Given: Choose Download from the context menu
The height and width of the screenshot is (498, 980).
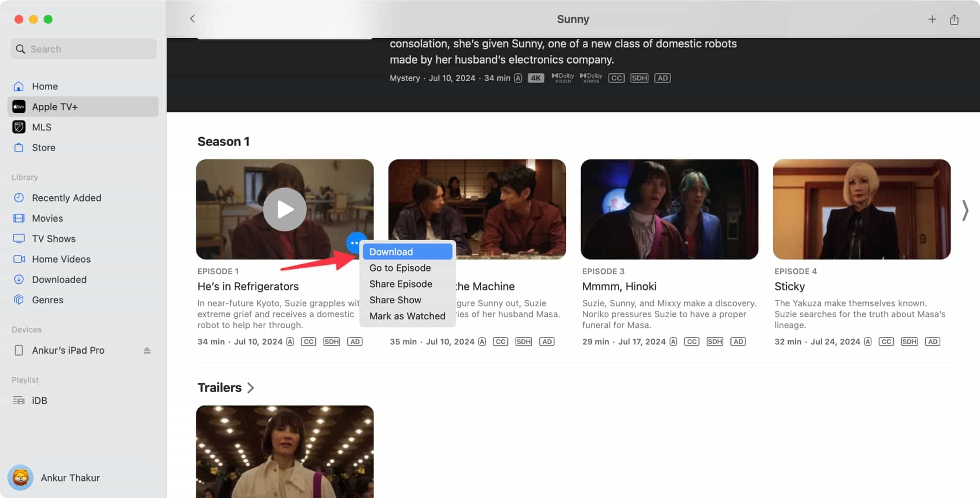Looking at the screenshot, I should point(407,252).
